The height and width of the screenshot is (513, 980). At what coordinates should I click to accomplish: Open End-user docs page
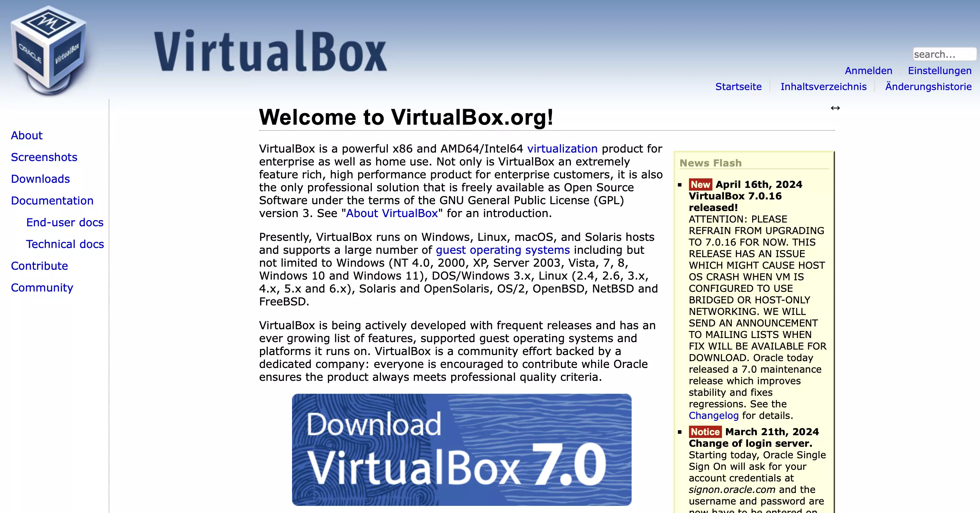coord(64,222)
